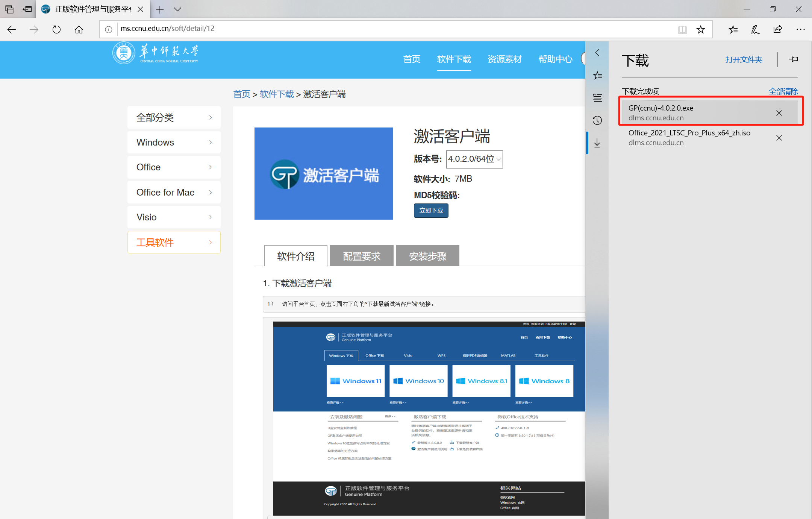Open Reading view icon in address bar
The width and height of the screenshot is (812, 519).
pos(682,29)
